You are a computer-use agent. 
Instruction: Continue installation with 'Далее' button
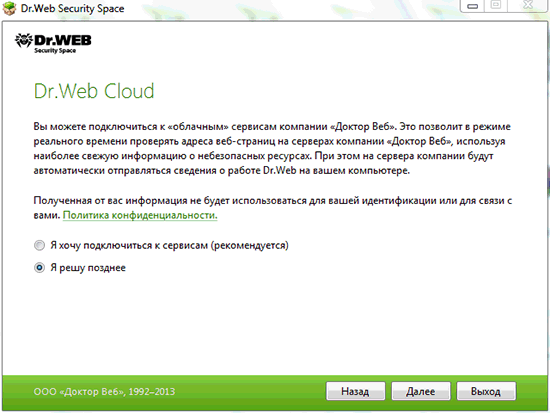pyautogui.click(x=421, y=391)
